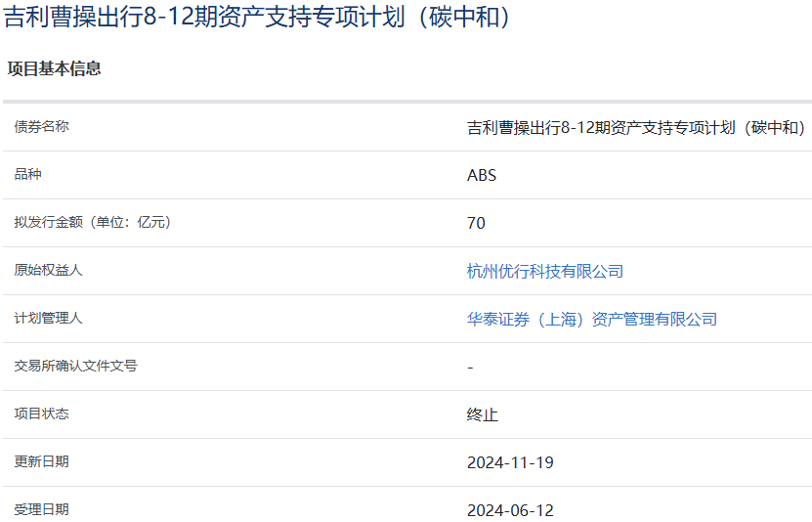Click the 原始权益人 label
The height and width of the screenshot is (522, 812).
click(48, 270)
